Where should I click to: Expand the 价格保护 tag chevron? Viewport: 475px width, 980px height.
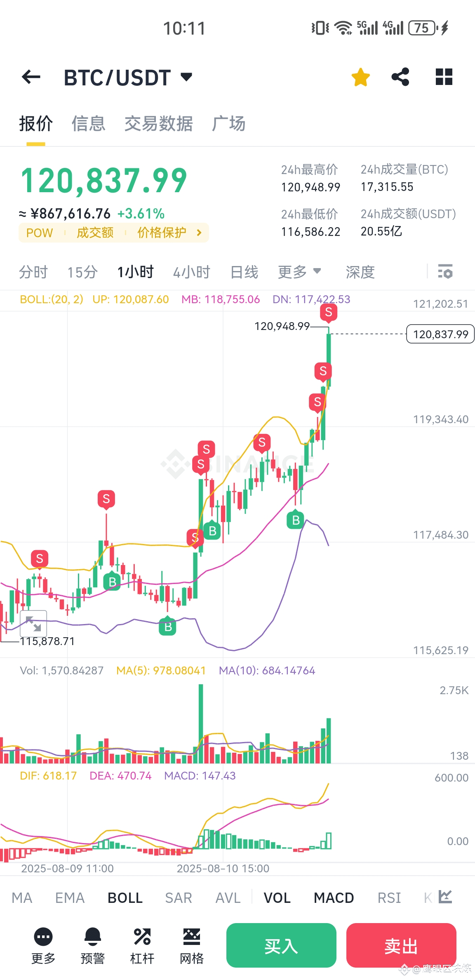click(x=200, y=233)
